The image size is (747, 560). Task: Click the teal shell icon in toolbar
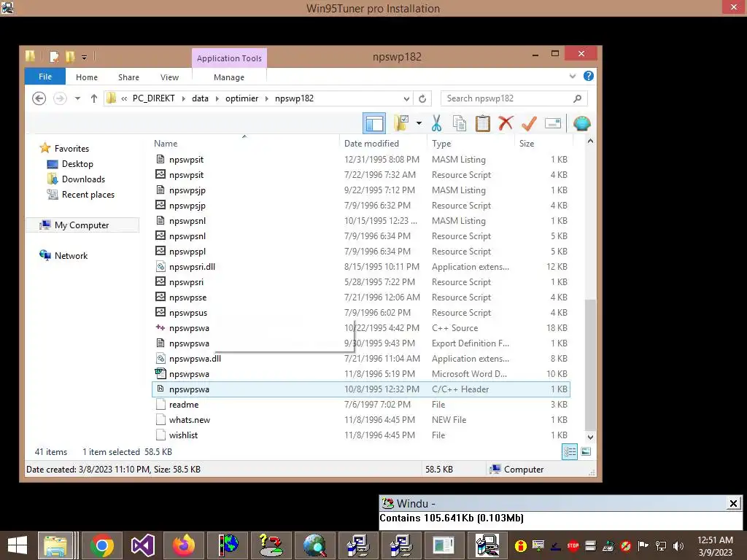[x=581, y=123]
